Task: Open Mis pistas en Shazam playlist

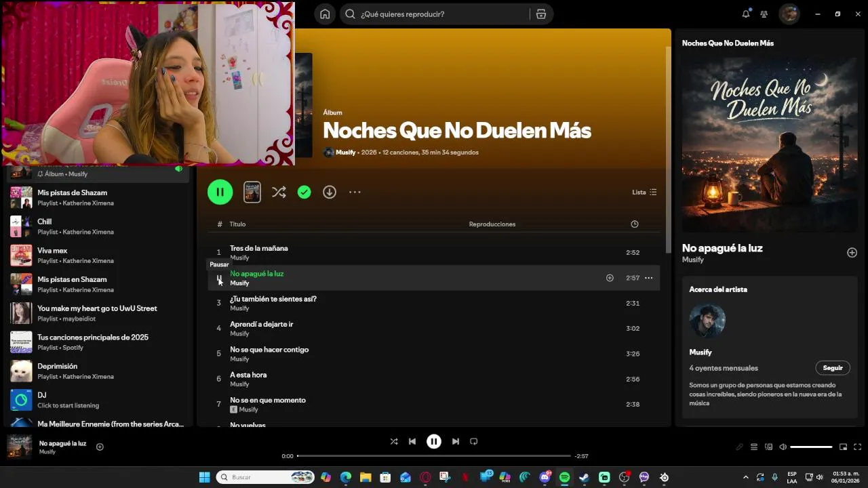Action: point(98,284)
